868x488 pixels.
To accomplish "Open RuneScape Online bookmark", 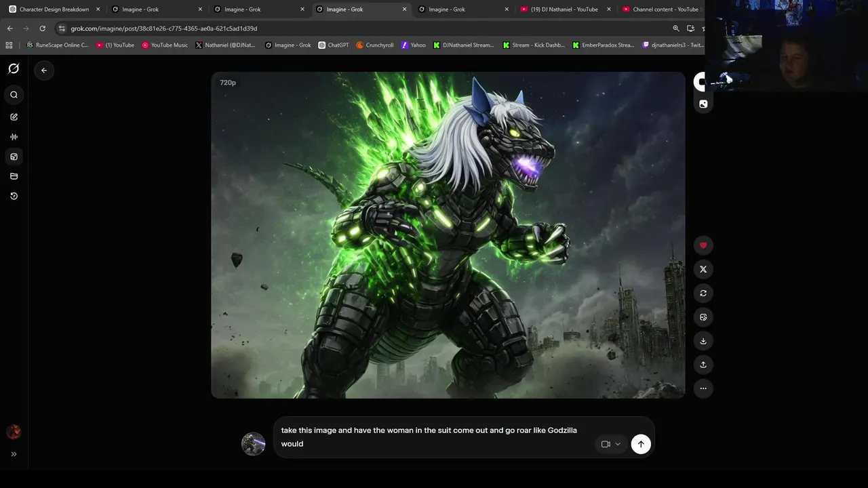I will point(57,45).
